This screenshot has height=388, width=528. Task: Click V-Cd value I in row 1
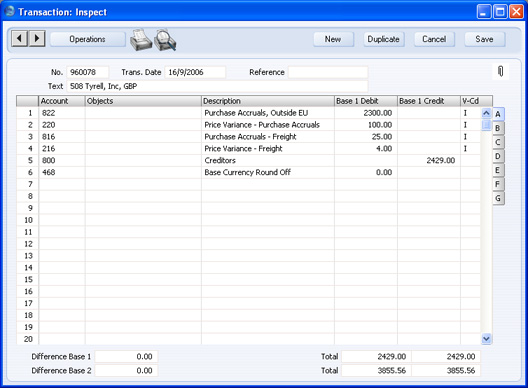click(x=465, y=113)
